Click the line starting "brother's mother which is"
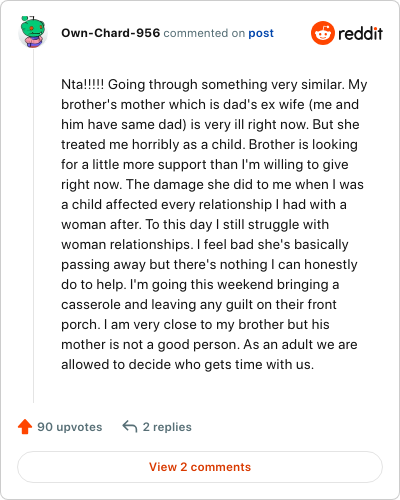Viewport: 400px width, 500px height. (x=210, y=105)
